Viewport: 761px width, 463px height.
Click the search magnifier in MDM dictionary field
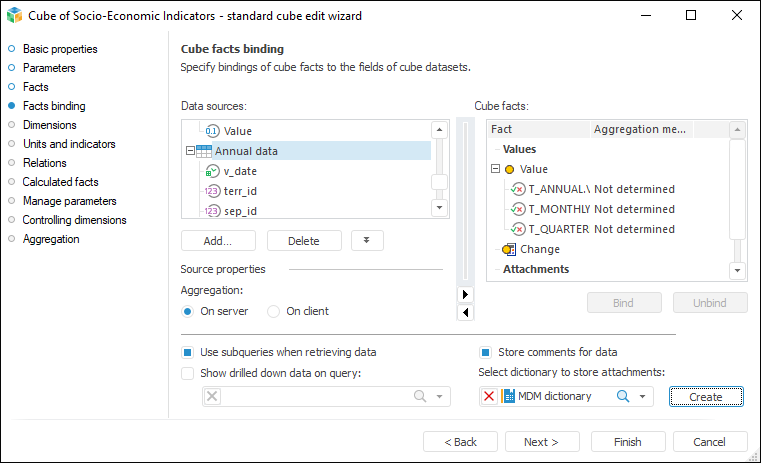[x=622, y=397]
